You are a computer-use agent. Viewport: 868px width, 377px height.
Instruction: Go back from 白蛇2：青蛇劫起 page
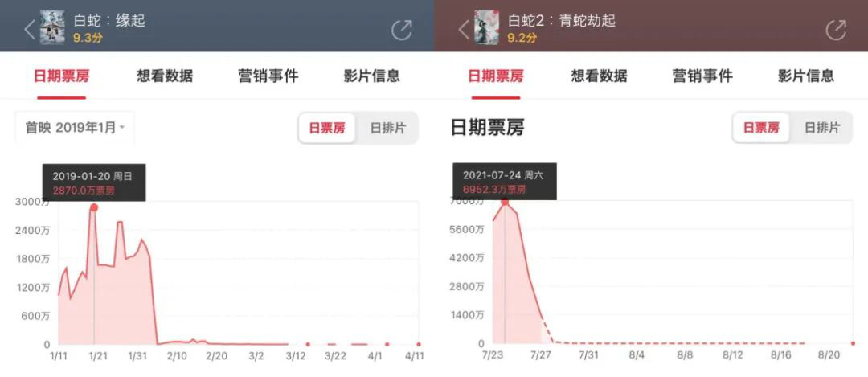click(x=464, y=31)
